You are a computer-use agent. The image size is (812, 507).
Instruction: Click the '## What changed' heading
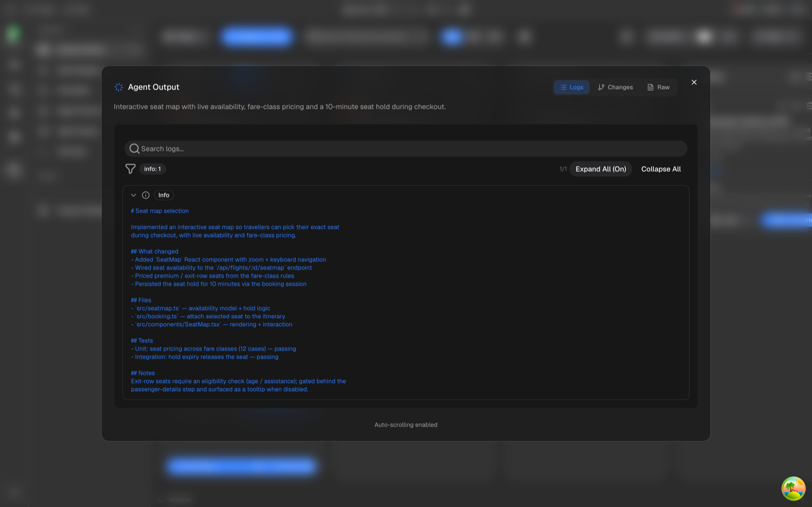pyautogui.click(x=155, y=252)
